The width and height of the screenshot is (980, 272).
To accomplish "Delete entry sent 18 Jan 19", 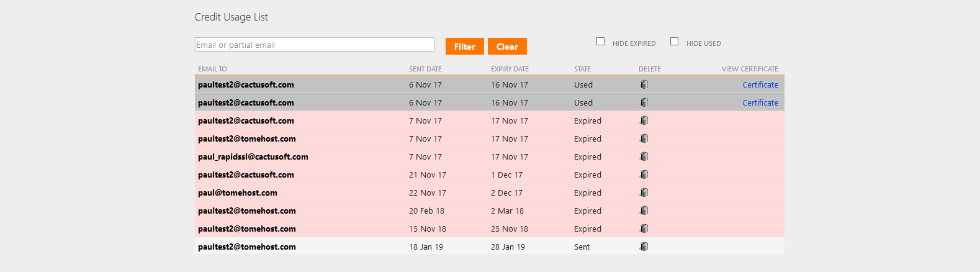I will [644, 247].
